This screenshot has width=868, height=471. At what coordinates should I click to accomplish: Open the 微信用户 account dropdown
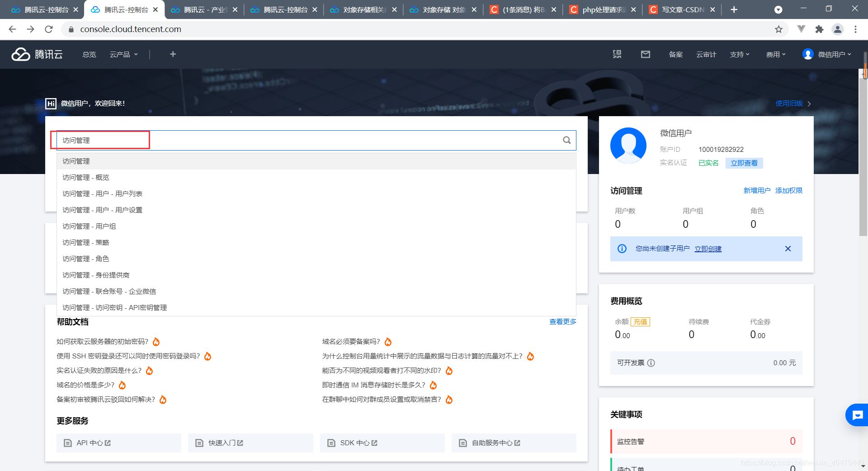pyautogui.click(x=827, y=54)
